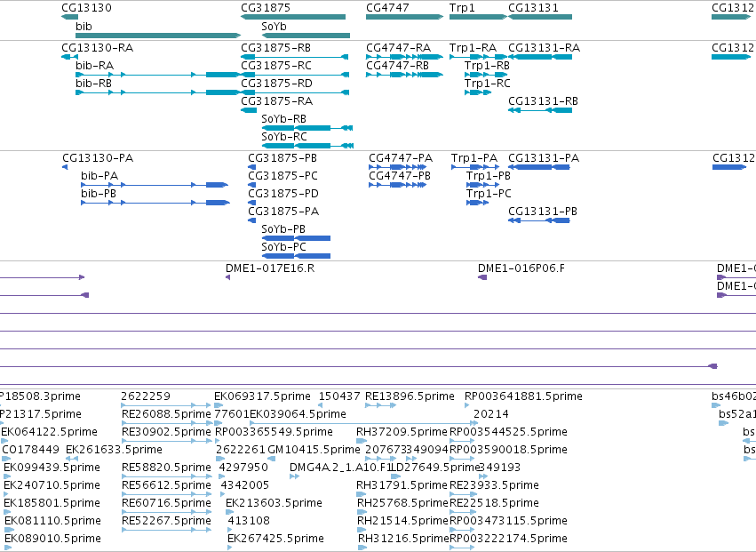Image resolution: width=756 pixels, height=552 pixels.
Task: Click the SoYb gene label
Action: [x=274, y=27]
